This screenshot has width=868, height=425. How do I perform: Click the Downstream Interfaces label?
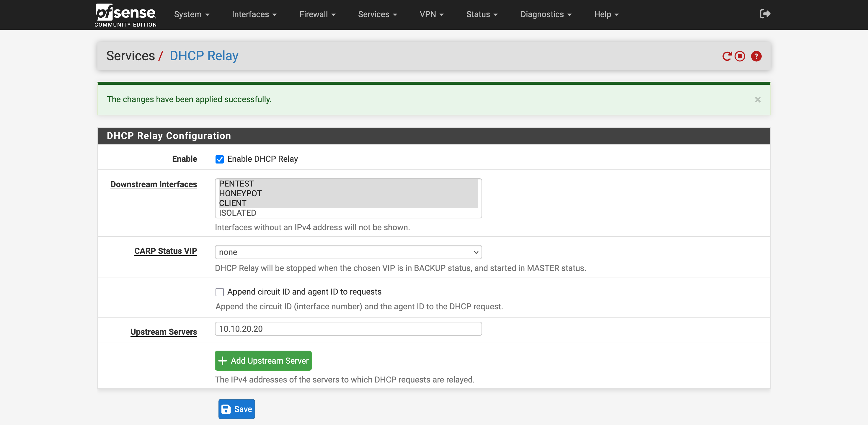154,184
